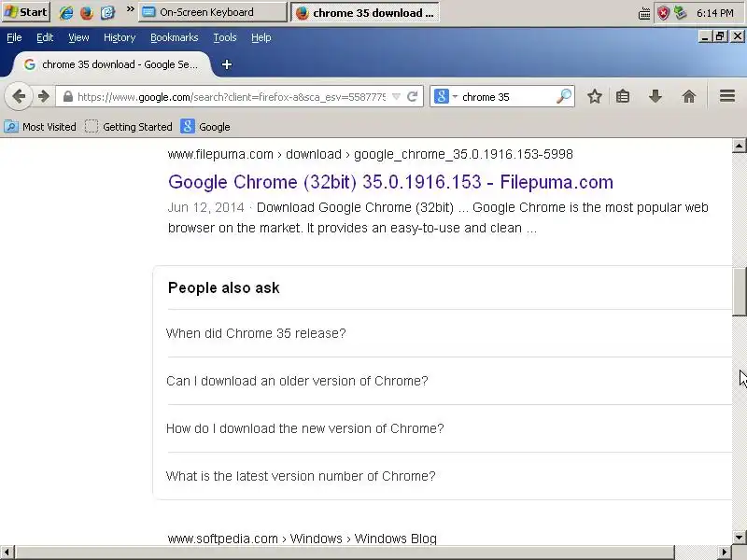Open the Getting Started bookmark
The image size is (747, 560).
129,127
